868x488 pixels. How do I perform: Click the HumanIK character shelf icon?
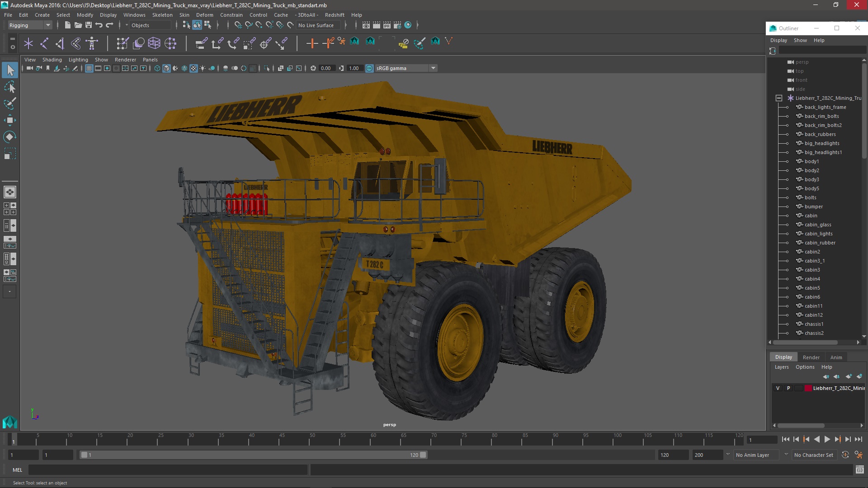[92, 43]
